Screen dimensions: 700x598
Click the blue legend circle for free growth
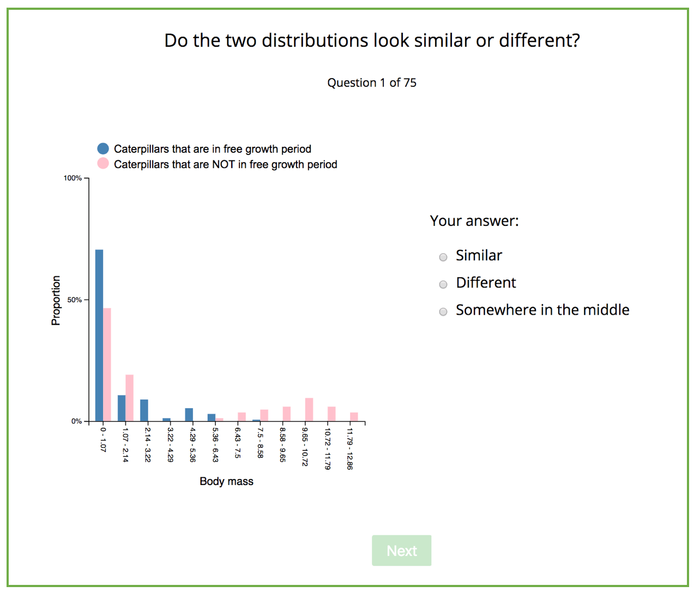103,148
